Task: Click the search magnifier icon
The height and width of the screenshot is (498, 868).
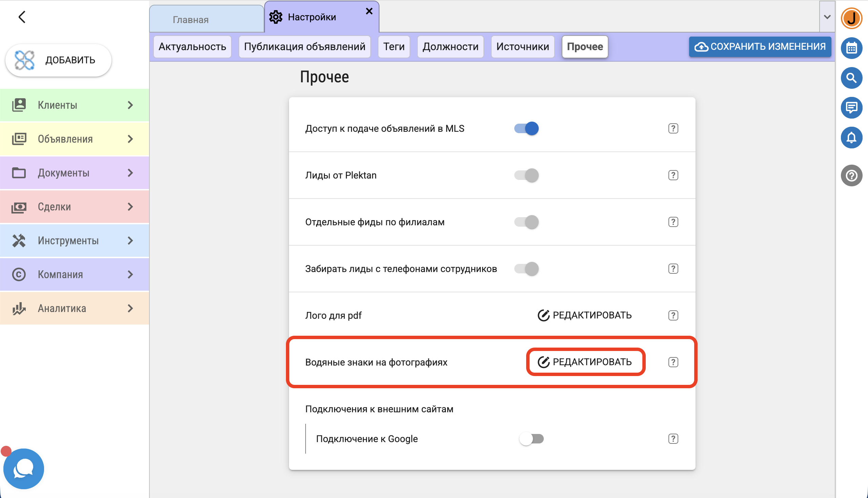Action: point(851,78)
